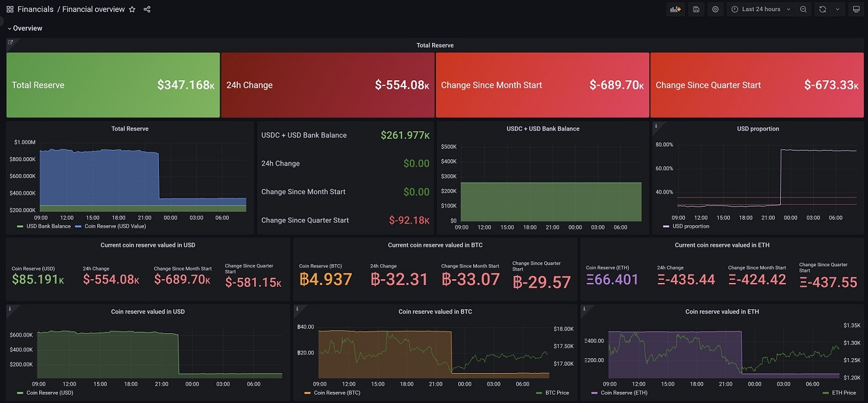This screenshot has width=868, height=403.
Task: Click the green Total Reserve $347.168K tile
Action: (113, 85)
